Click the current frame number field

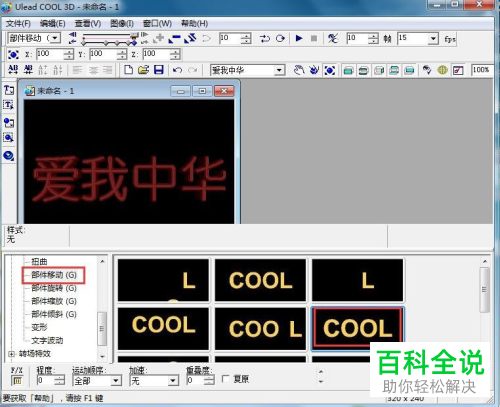[230, 38]
